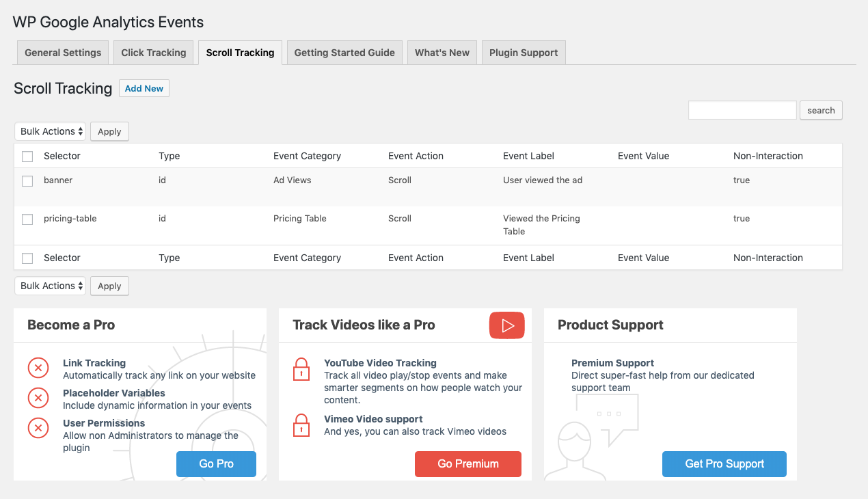This screenshot has width=868, height=499.
Task: Check the box for the banner row
Action: (27, 181)
